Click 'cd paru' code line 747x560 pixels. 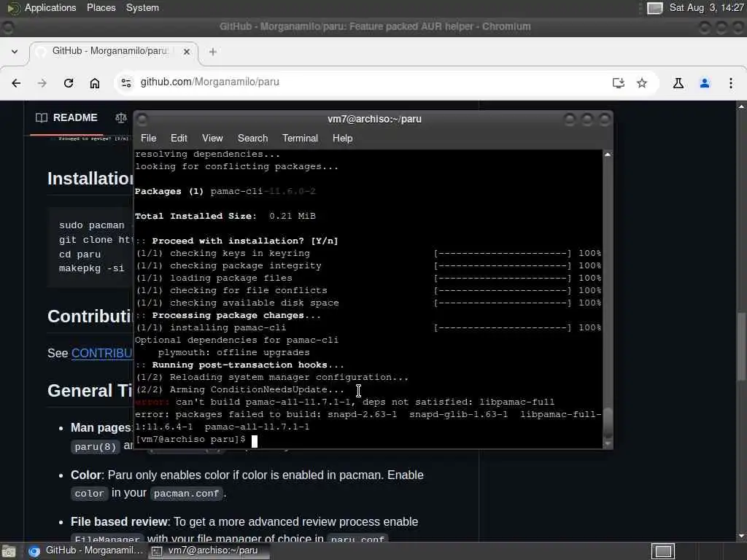80,254
